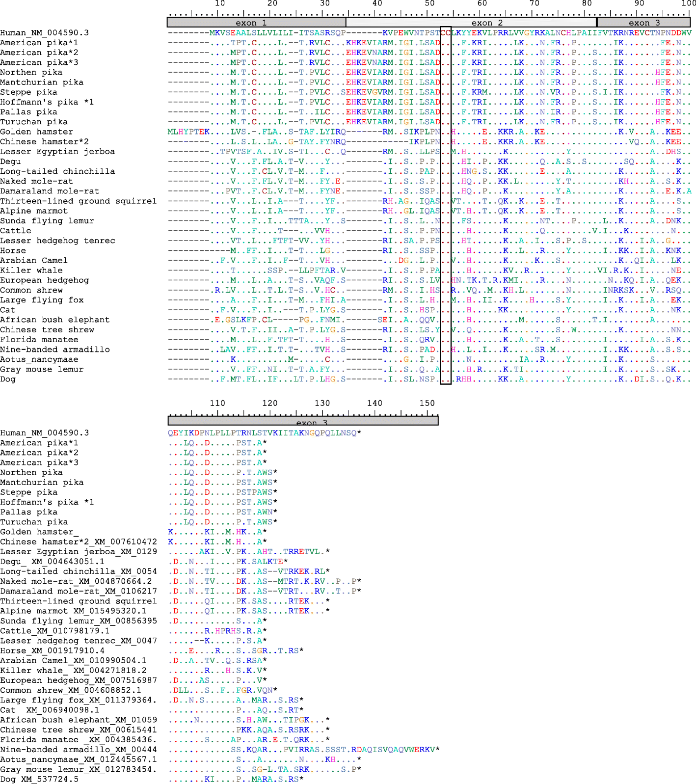
Task: Select 'Cat XM_006940098.1' row label
Action: (x=50, y=710)
